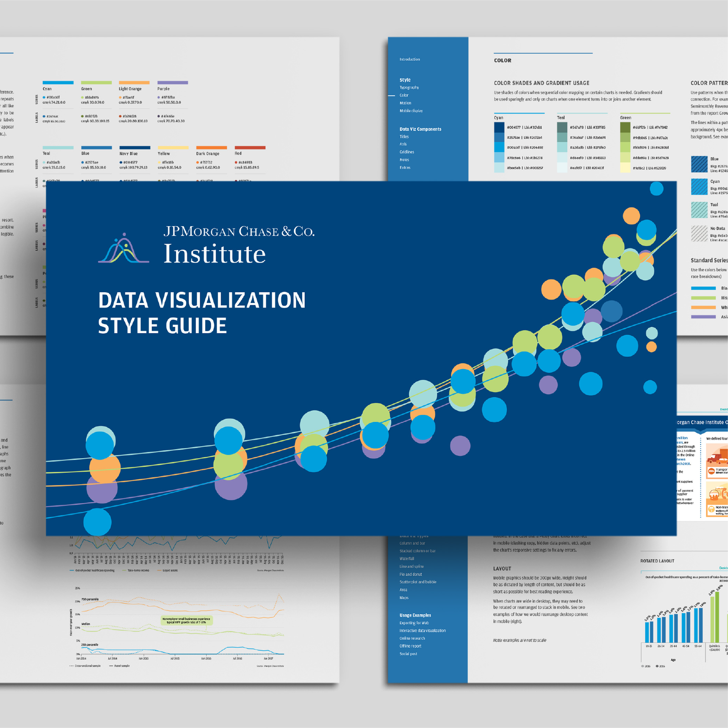Select the Teal pattern fill icon

[699, 210]
